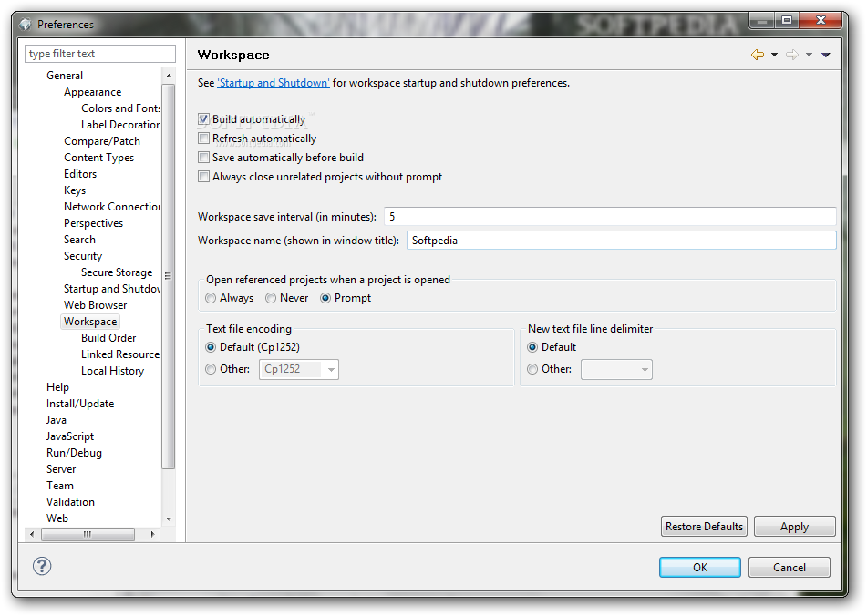This screenshot has width=867, height=616.
Task: Select Server preferences category
Action: 61,469
